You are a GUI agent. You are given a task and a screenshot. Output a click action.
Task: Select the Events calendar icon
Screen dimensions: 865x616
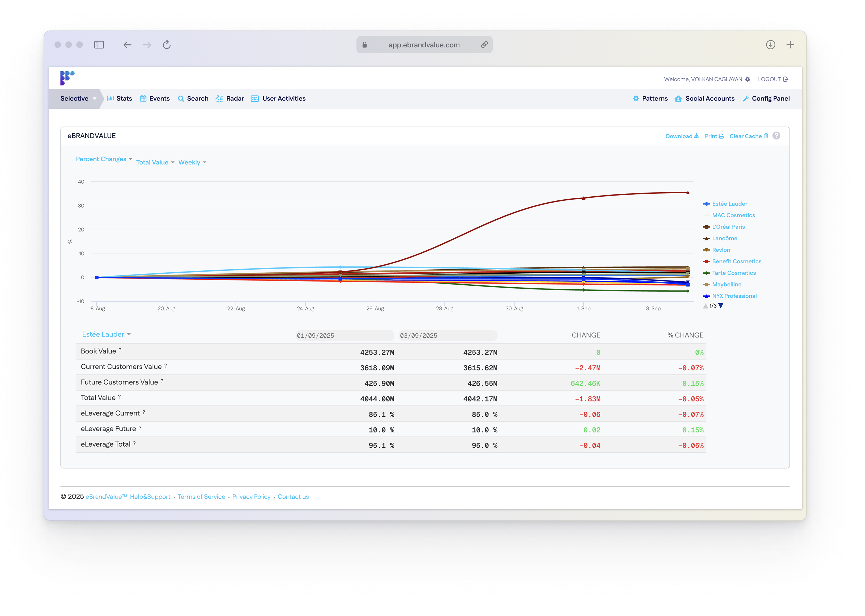tap(143, 98)
